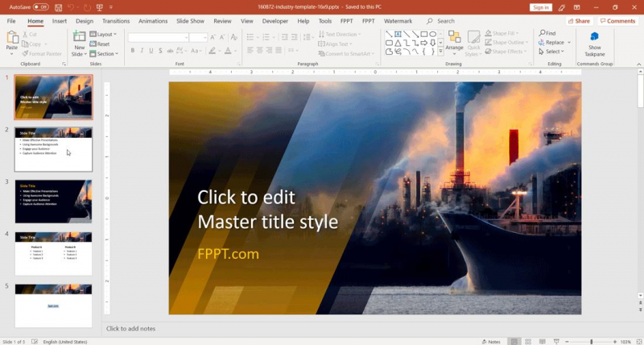Select the text box shape in the gallery
Image resolution: width=644 pixels, height=345 pixels.
398,34
